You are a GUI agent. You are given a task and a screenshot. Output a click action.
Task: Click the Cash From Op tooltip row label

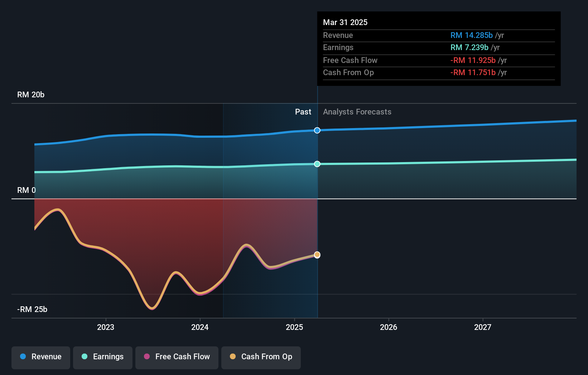(348, 72)
